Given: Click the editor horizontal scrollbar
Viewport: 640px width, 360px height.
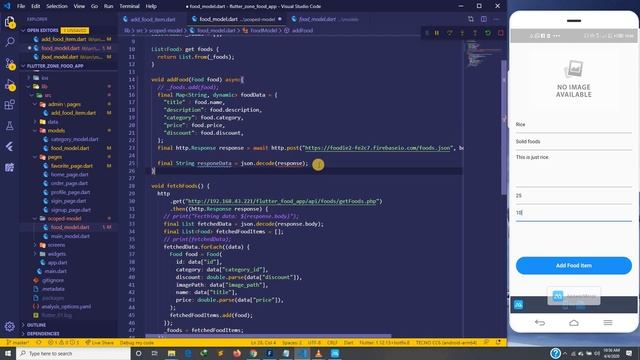Looking at the screenshot, I should tap(268, 336).
